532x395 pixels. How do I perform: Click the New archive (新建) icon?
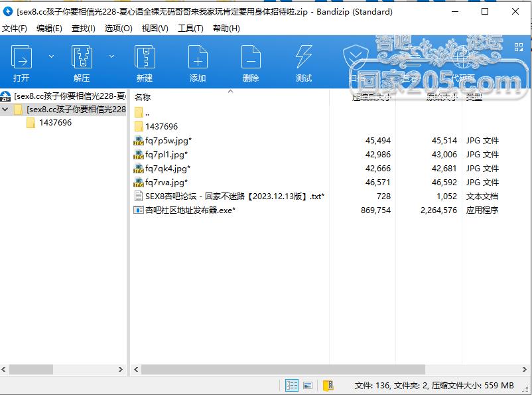click(x=145, y=57)
